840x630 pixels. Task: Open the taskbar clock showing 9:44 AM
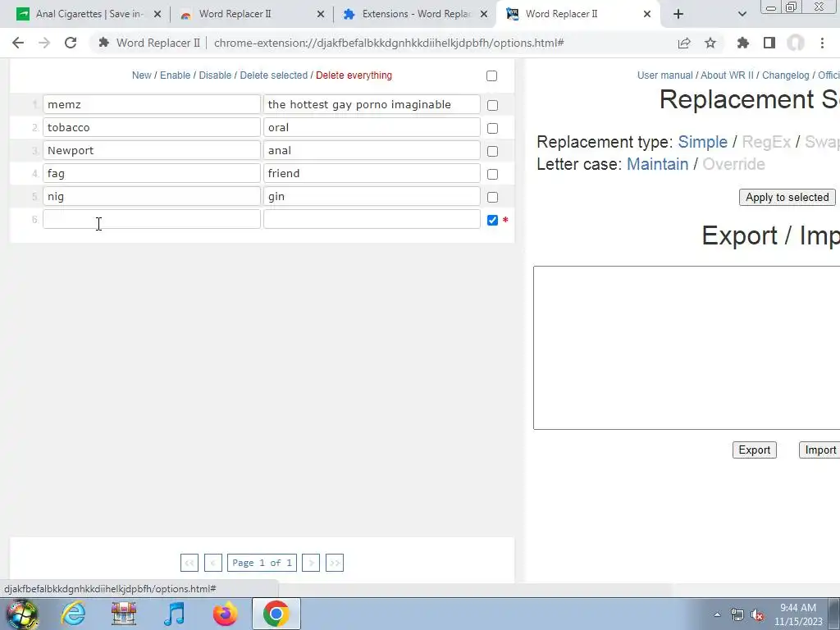(x=798, y=614)
